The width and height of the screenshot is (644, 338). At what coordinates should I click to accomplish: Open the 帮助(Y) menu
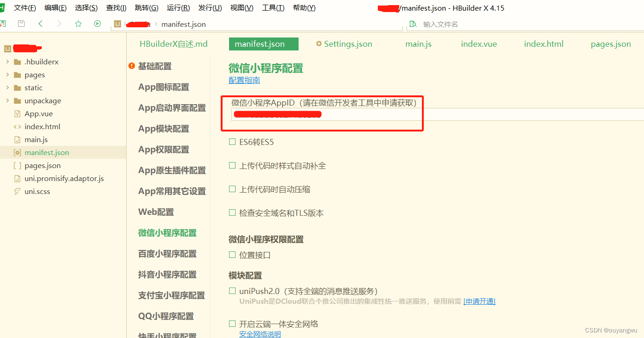tap(304, 8)
